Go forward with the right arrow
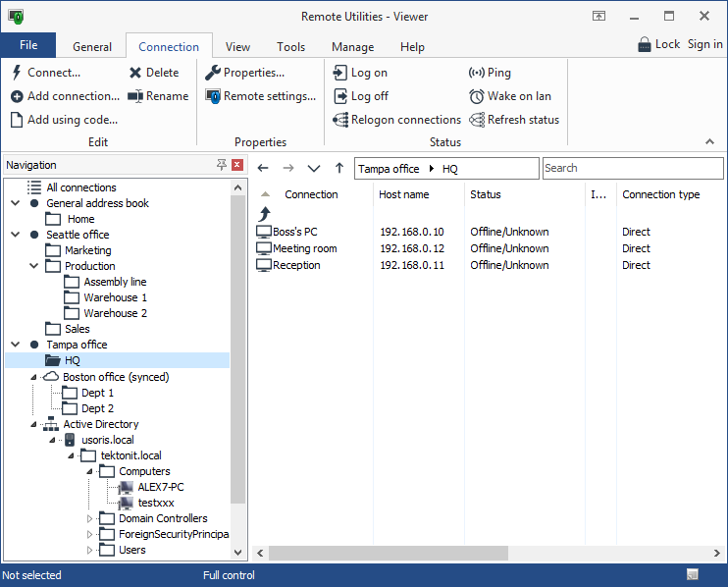This screenshot has height=587, width=728. point(288,168)
